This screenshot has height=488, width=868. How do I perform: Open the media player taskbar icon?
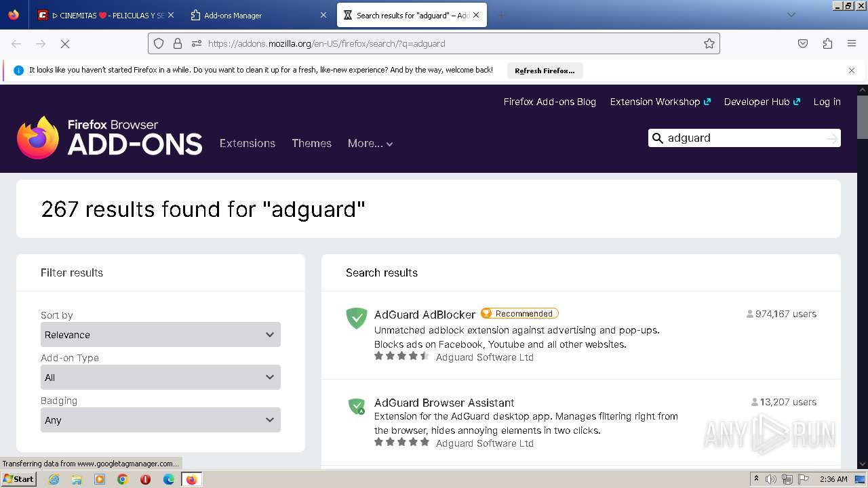(x=100, y=479)
